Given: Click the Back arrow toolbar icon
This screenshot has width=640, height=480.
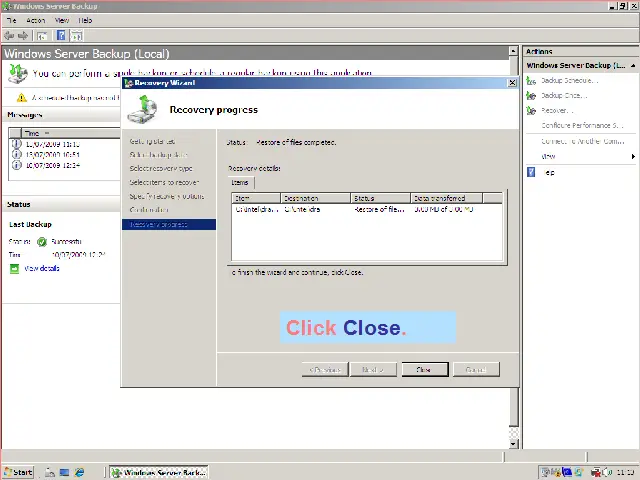Looking at the screenshot, I should click(x=9, y=36).
